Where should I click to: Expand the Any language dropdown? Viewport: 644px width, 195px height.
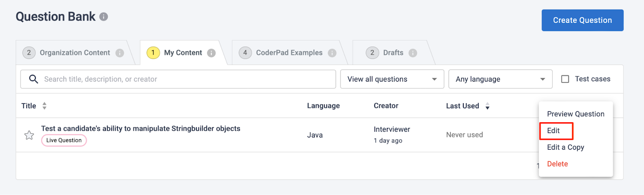pyautogui.click(x=500, y=79)
